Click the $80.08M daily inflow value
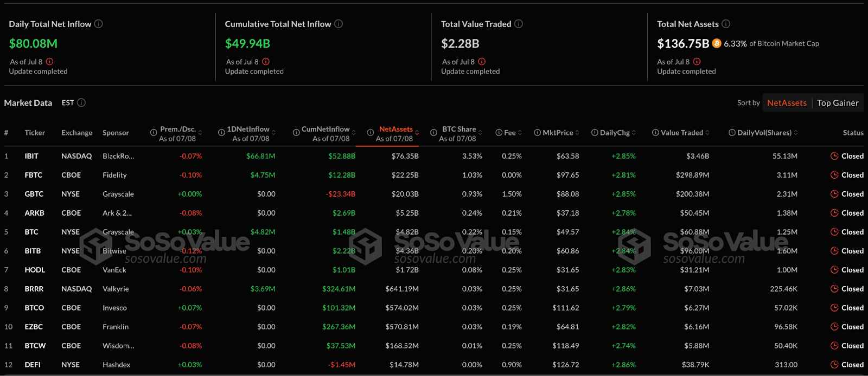 coord(33,43)
